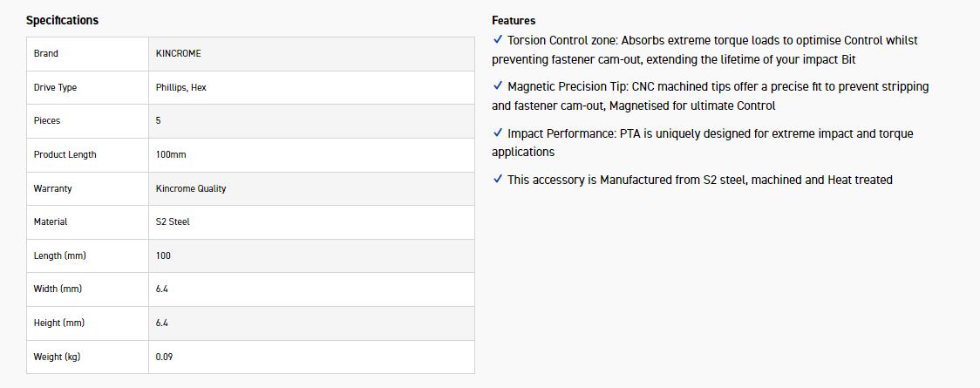The image size is (980, 388).
Task: Click the checkmark beside Magnetic Precision Tip
Action: coord(498,86)
